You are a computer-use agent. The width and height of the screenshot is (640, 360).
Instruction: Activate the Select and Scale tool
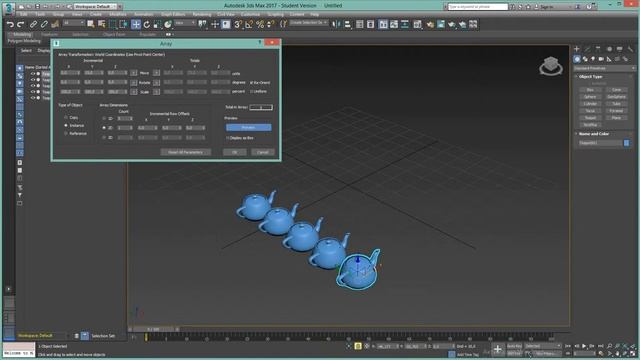click(157, 24)
